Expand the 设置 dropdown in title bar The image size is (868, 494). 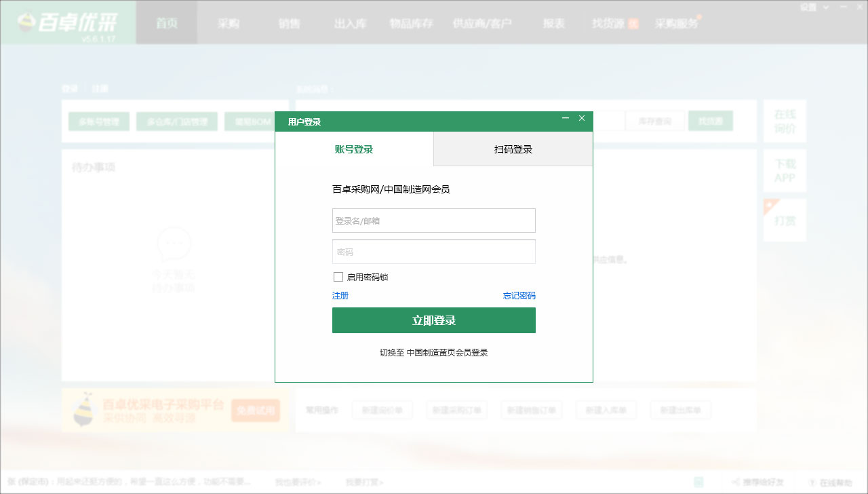(x=814, y=7)
